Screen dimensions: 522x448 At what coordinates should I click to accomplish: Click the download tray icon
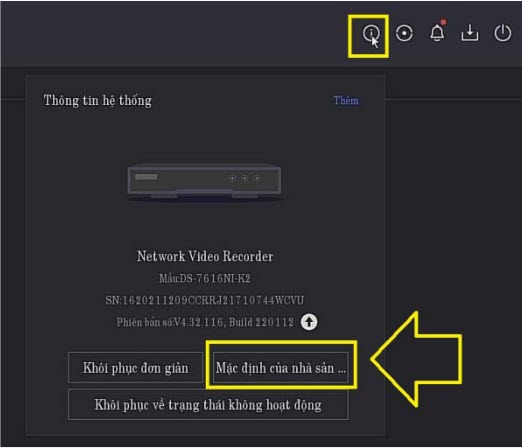[x=470, y=33]
